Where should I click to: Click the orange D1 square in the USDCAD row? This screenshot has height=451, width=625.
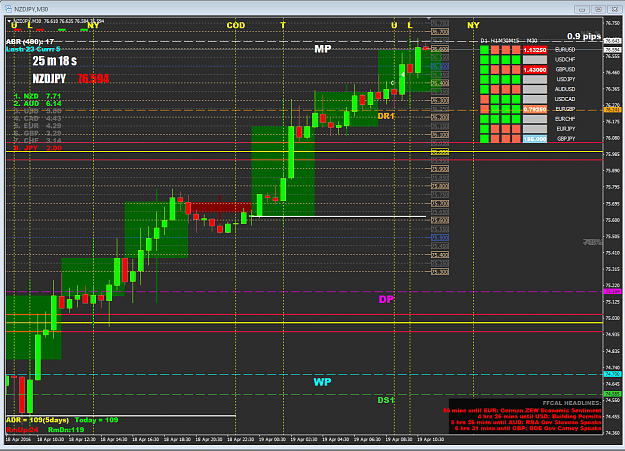coord(485,99)
